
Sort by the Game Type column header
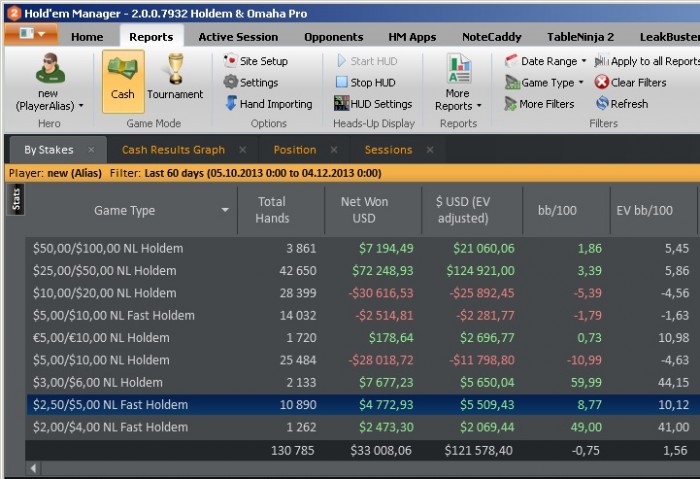point(124,211)
